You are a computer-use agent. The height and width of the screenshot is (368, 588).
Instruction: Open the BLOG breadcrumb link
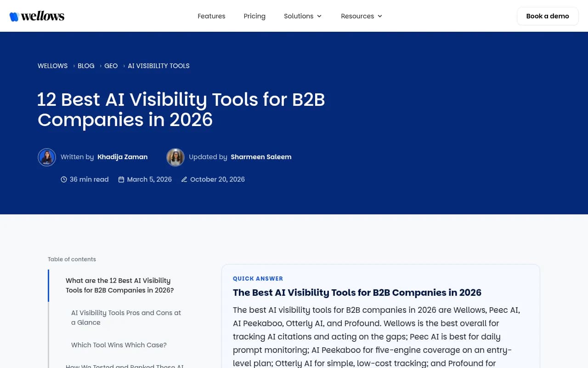(x=86, y=66)
